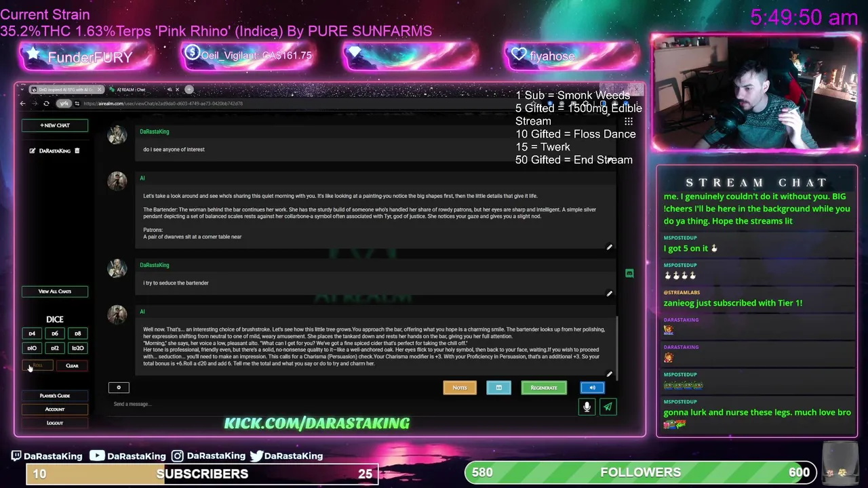Delete the DaRastaKing chat with the trash icon

click(77, 150)
